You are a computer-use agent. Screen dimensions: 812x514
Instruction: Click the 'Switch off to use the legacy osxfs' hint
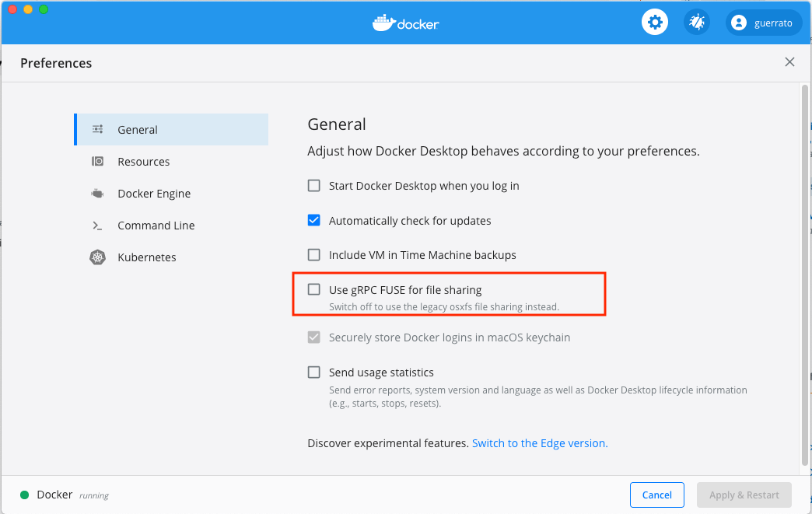tap(444, 307)
